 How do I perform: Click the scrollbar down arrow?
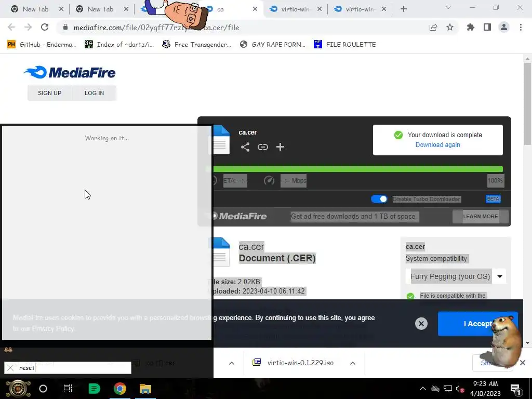(527, 343)
